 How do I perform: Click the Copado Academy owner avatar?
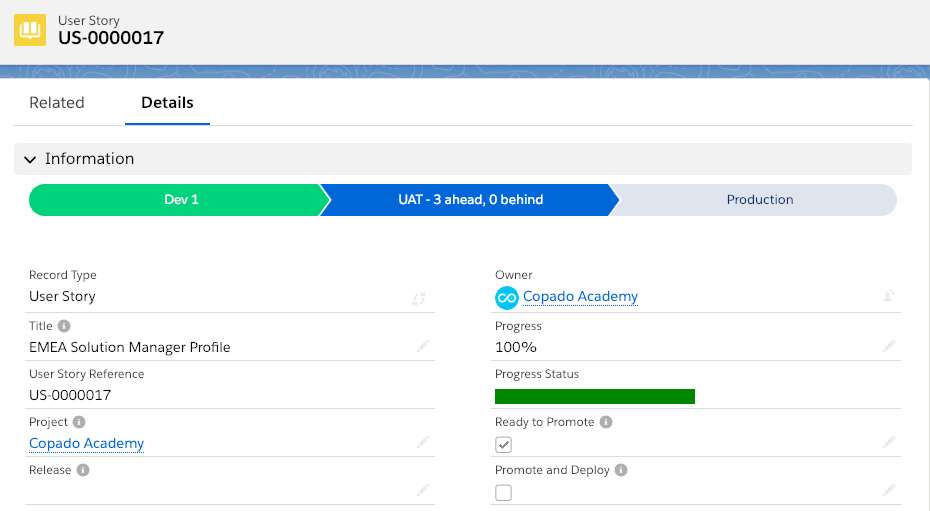(507, 298)
